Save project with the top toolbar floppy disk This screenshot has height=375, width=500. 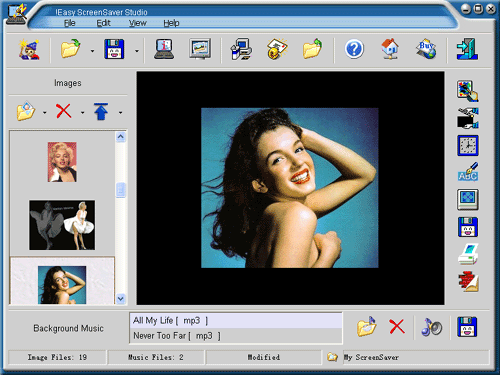click(114, 49)
